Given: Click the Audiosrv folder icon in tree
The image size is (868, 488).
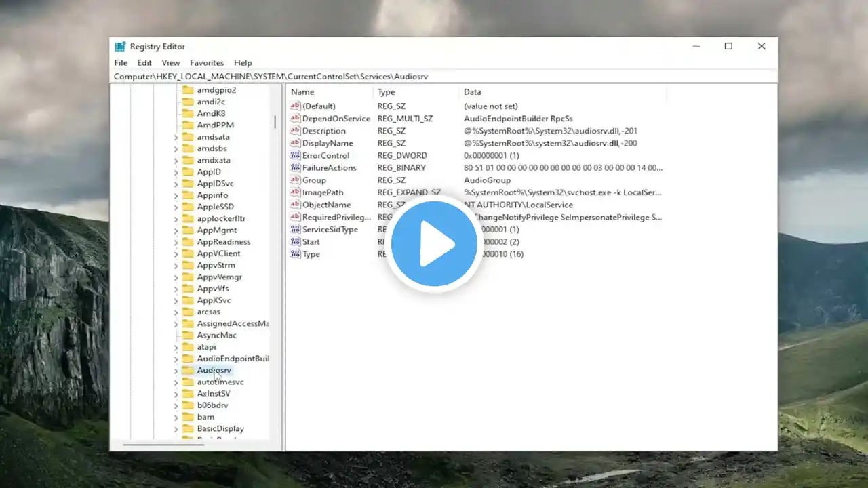Looking at the screenshot, I should click(x=188, y=370).
